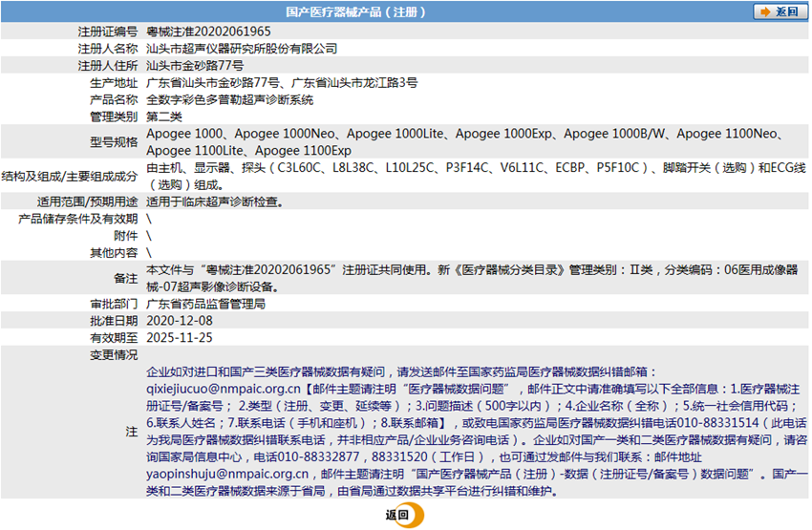Image resolution: width=812 pixels, height=530 pixels.
Task: Select expiry date 2025-11-25
Action: click(x=180, y=338)
